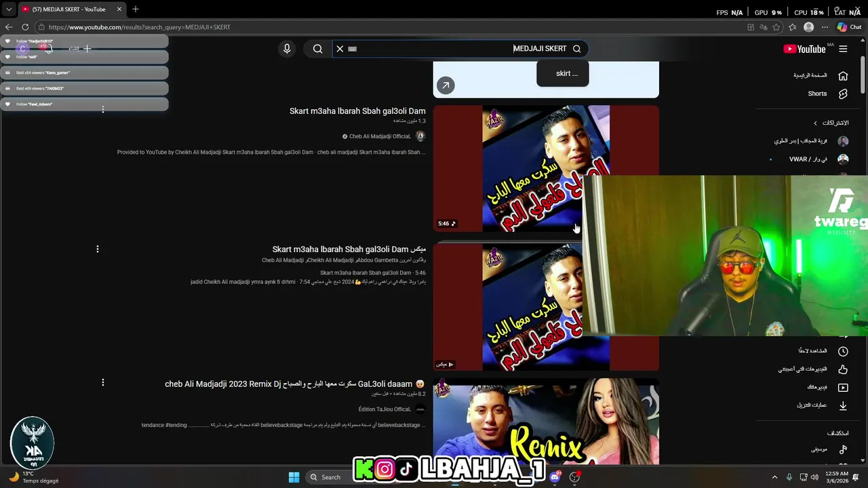Open Copilot Chat button

pos(849,27)
